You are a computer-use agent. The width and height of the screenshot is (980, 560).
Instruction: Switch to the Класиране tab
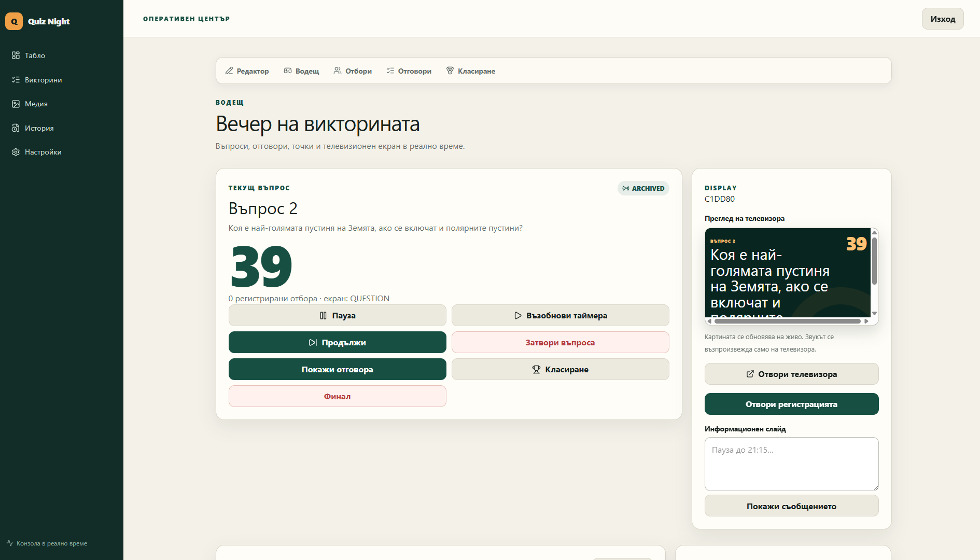pos(470,71)
